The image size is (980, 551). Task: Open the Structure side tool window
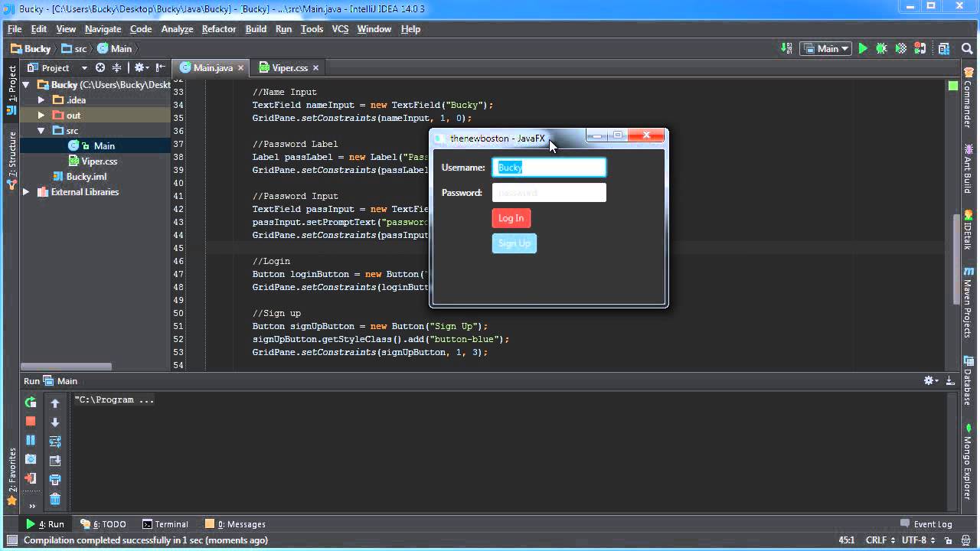coord(11,161)
